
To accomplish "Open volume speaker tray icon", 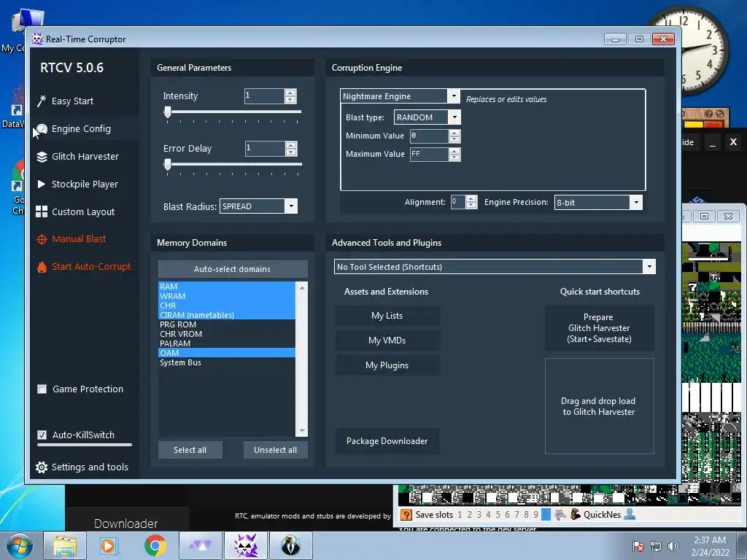I will [x=673, y=546].
